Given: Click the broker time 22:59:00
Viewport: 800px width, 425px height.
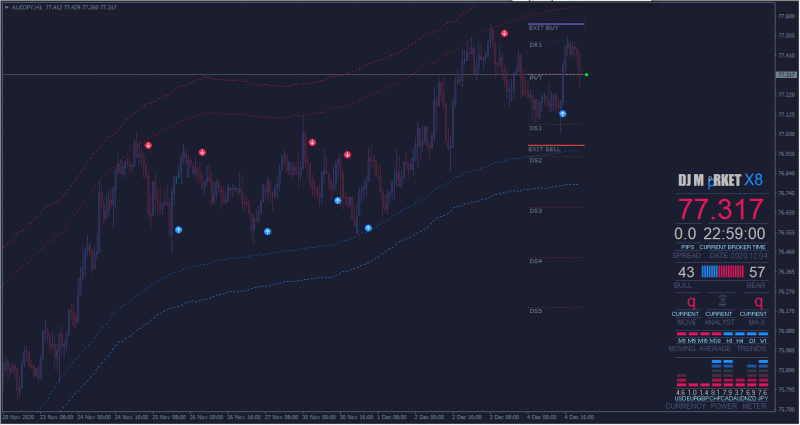Looking at the screenshot, I should point(734,234).
